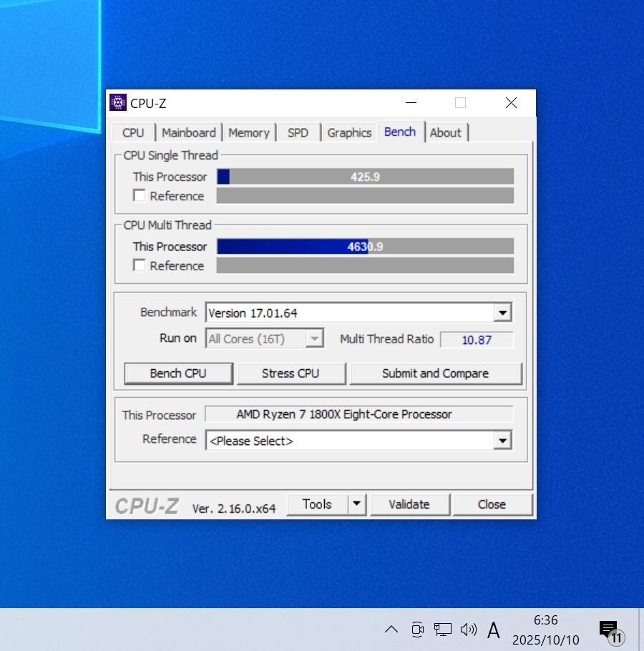This screenshot has width=644, height=651.
Task: Open the notification center with 11 notifications
Action: 610,631
